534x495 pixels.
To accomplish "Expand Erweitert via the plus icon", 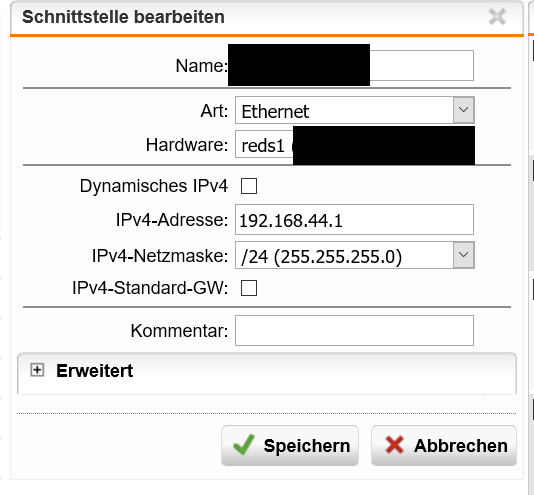I will click(37, 370).
